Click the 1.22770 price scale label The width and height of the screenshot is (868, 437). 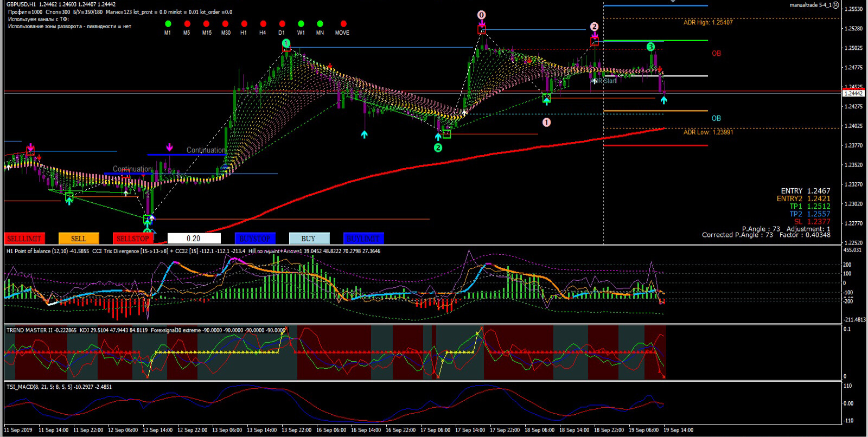coord(853,223)
